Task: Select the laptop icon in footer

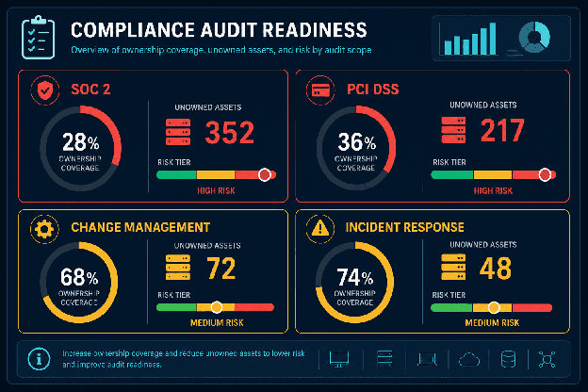Action: [427, 359]
